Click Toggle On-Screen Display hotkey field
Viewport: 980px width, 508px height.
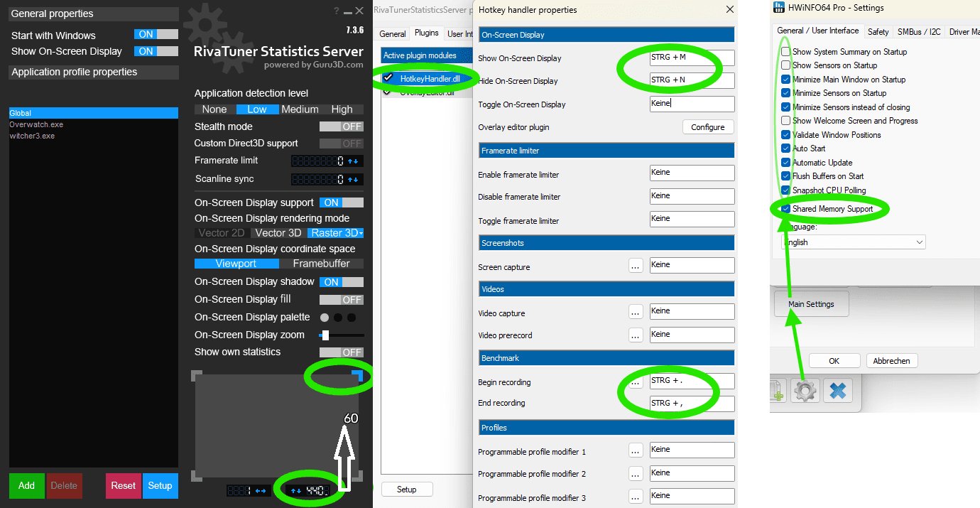click(692, 104)
